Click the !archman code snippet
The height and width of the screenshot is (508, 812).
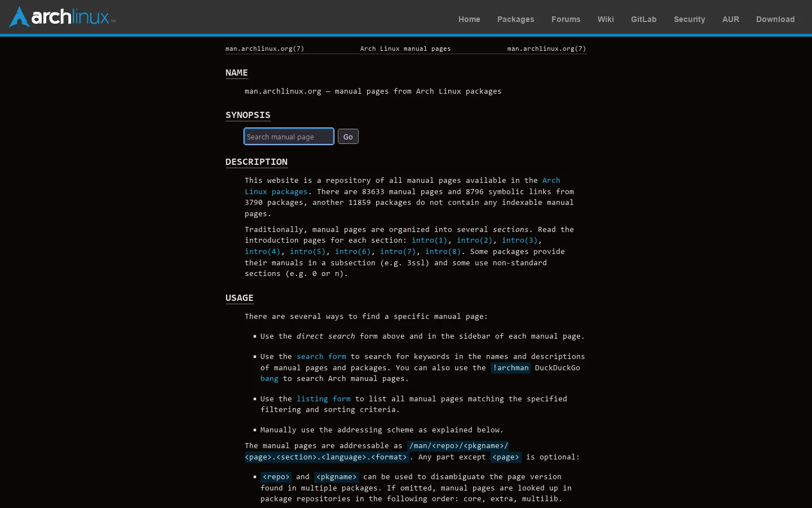511,368
